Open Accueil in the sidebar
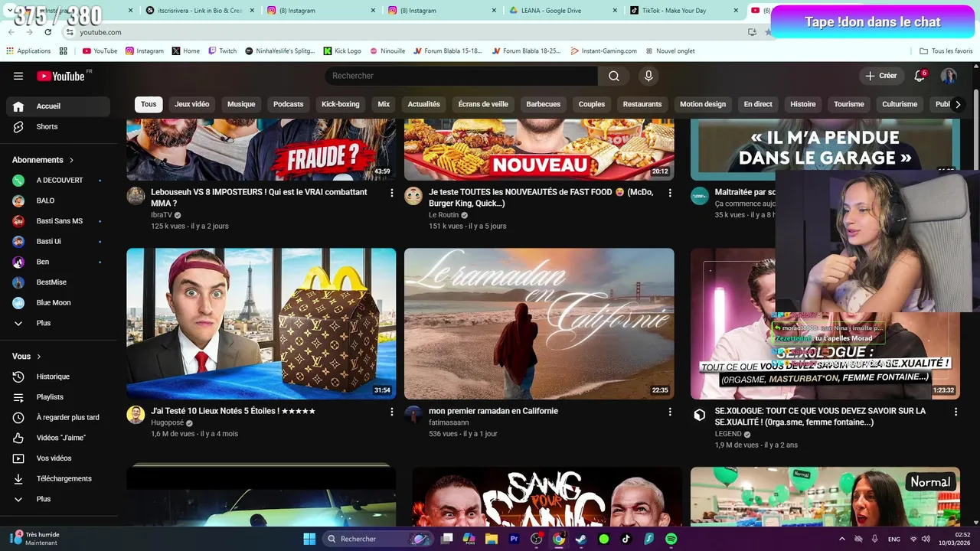The image size is (980, 551). 58,106
